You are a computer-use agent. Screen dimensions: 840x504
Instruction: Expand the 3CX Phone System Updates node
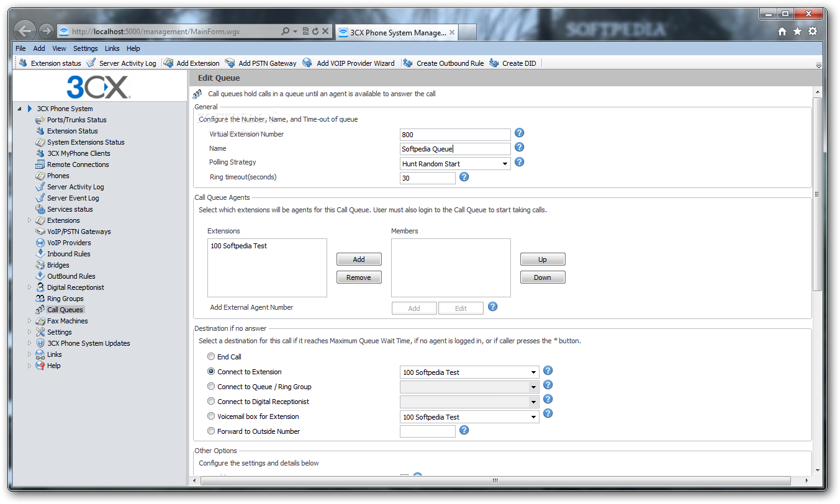[29, 343]
